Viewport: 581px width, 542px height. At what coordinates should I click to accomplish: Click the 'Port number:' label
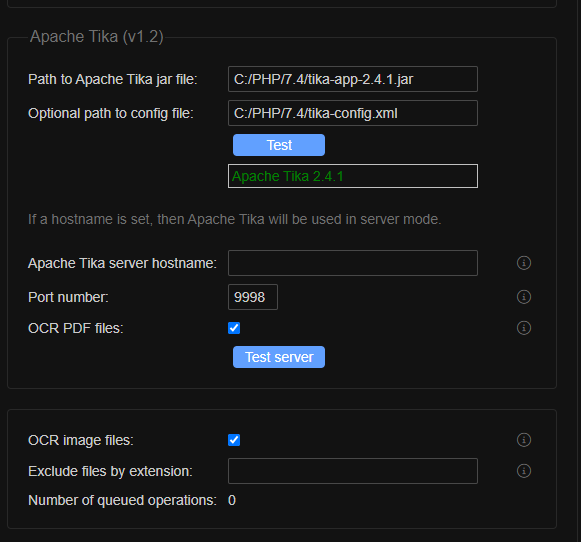pyautogui.click(x=69, y=297)
